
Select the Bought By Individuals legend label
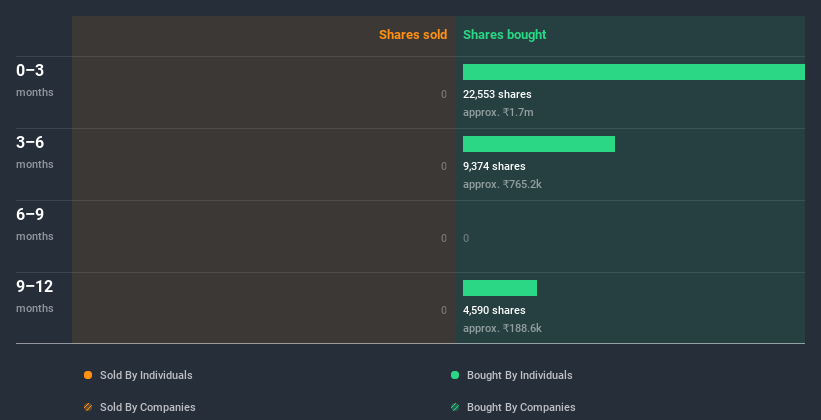click(x=519, y=375)
